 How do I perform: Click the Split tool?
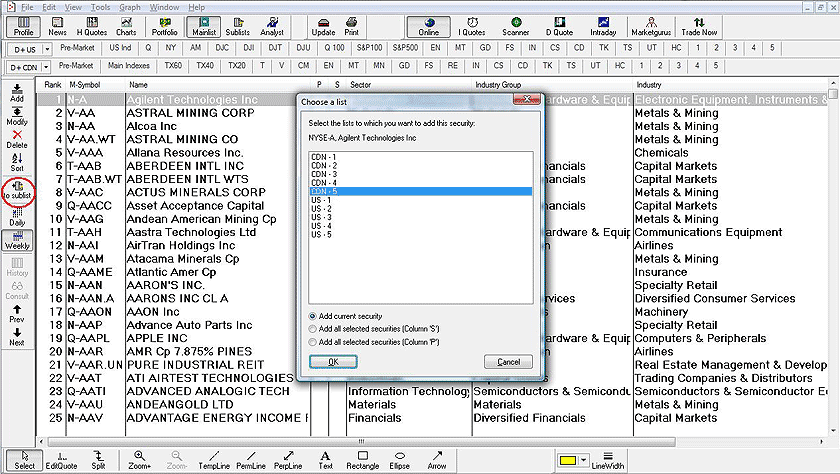(99, 460)
